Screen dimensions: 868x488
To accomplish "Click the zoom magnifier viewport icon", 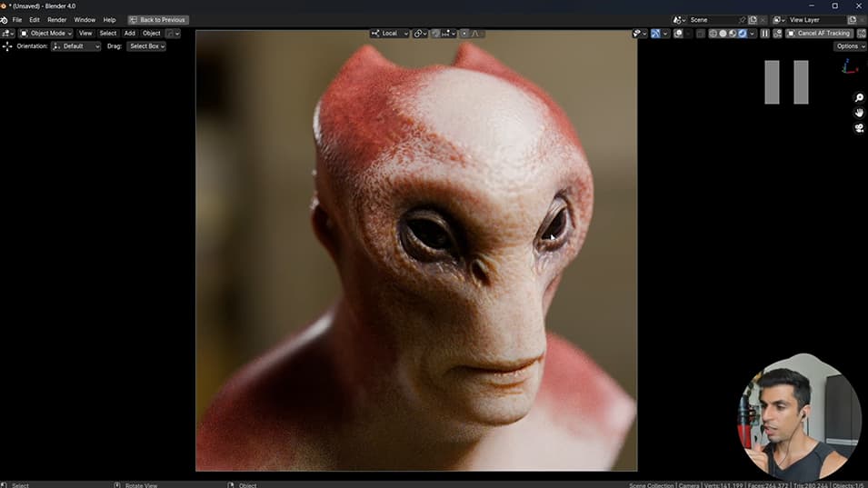I will pyautogui.click(x=859, y=98).
